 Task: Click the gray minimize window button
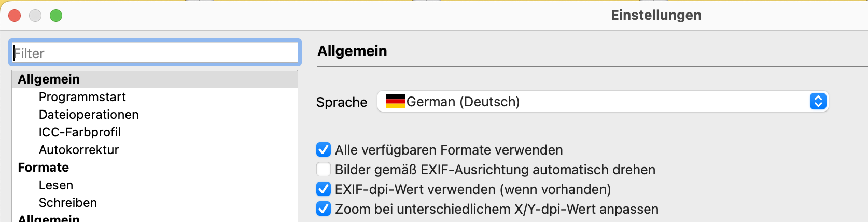click(35, 16)
